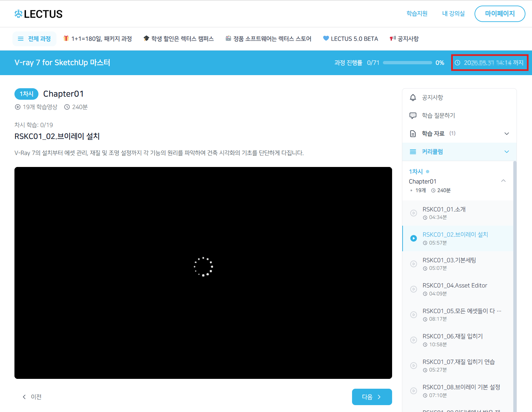Click the clock icon beside course expiry date
Viewport: 532px width, 412px height.
click(457, 63)
